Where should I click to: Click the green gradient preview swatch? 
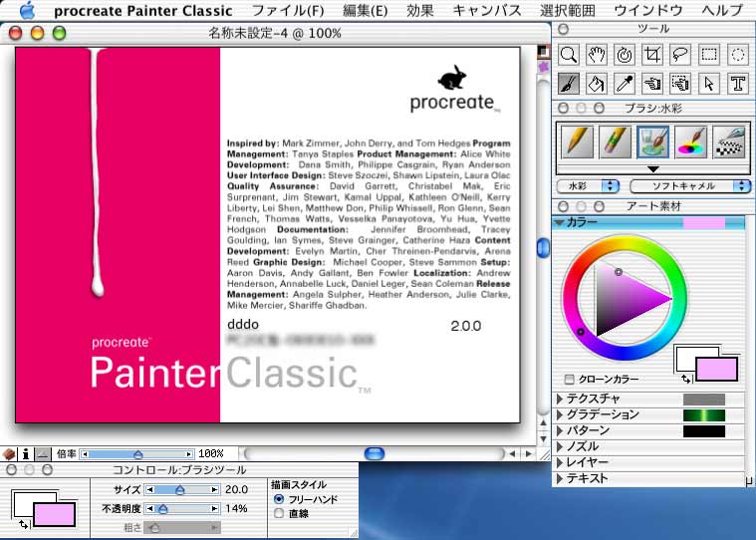(704, 415)
